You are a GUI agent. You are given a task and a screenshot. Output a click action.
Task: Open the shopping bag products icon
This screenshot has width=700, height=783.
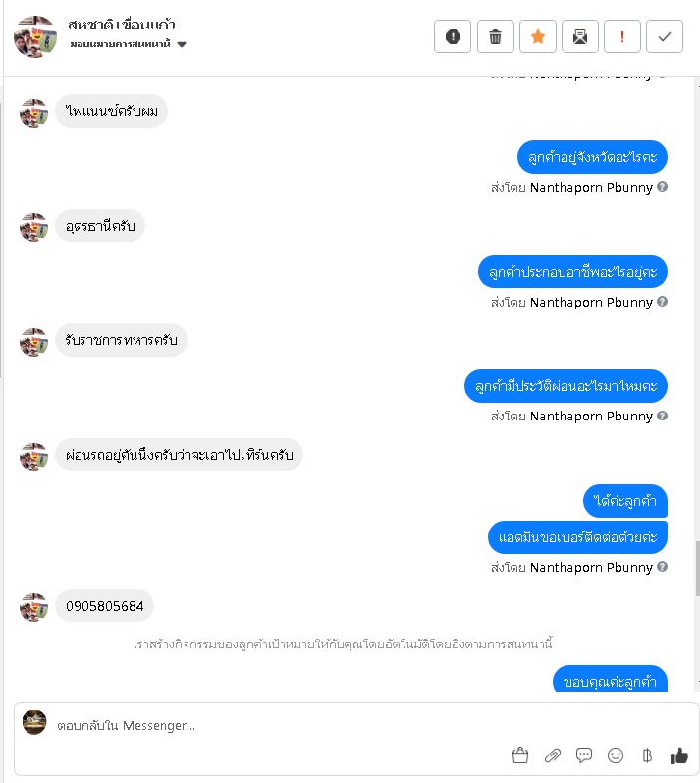[520, 755]
